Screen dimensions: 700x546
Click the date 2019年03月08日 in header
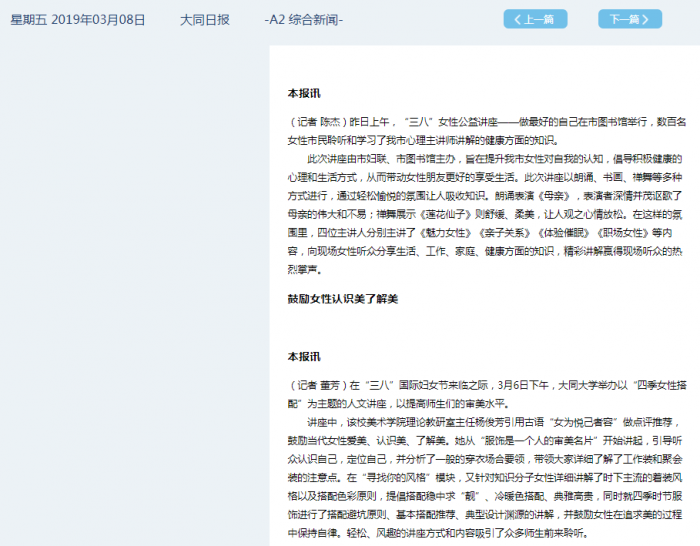pos(97,19)
